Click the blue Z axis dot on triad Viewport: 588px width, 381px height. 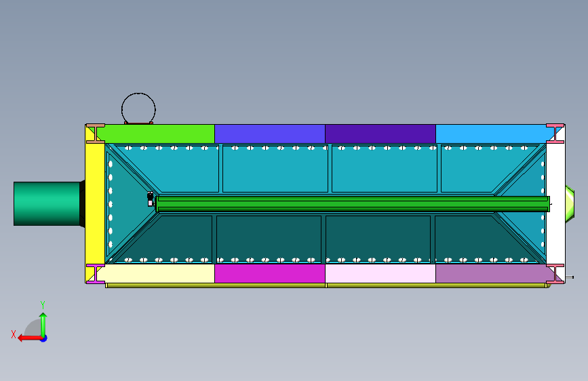pos(44,338)
